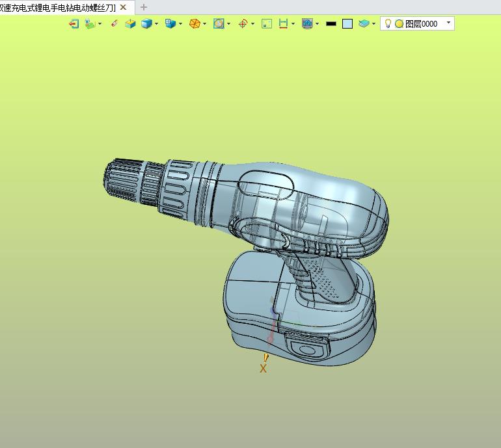
Task: Click the view orientation cube icon
Action: point(170,23)
